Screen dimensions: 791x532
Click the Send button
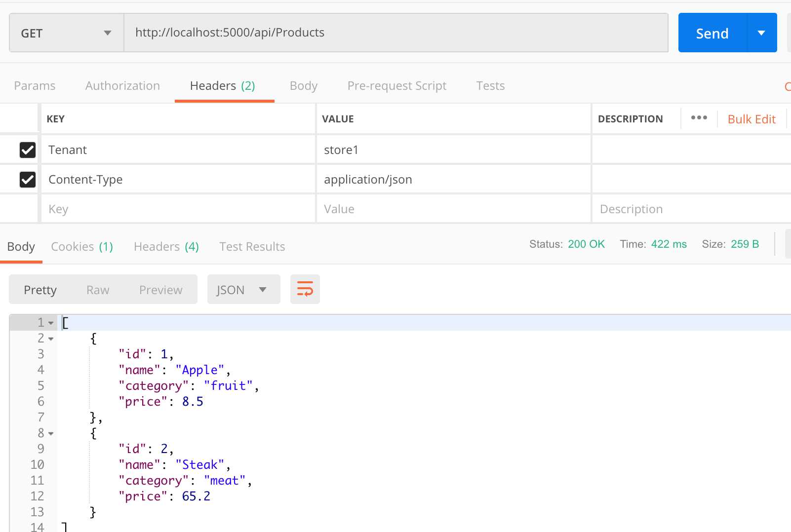click(x=712, y=33)
